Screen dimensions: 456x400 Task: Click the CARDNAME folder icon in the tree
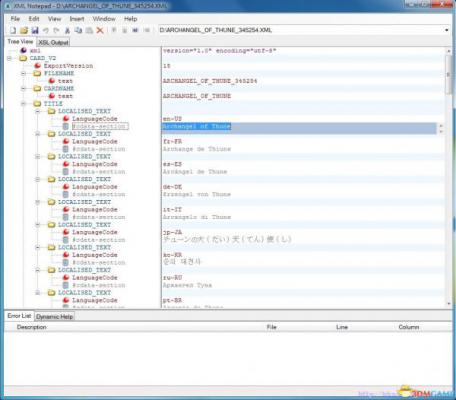37,88
